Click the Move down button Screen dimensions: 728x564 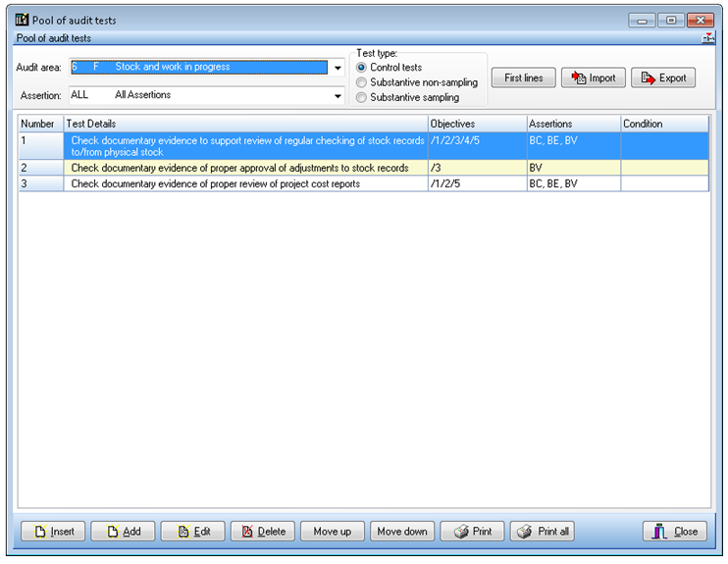pyautogui.click(x=402, y=531)
